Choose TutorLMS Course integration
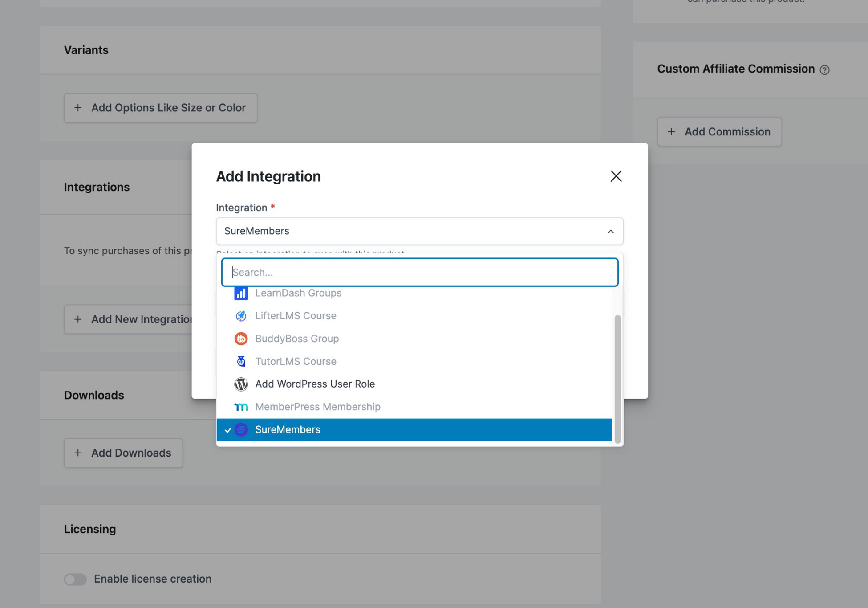868x608 pixels. click(x=414, y=361)
